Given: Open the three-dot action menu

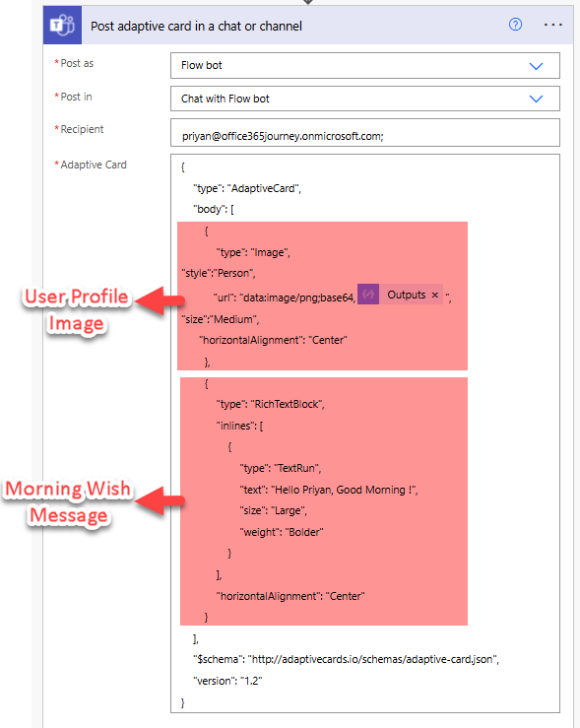Looking at the screenshot, I should tap(553, 25).
